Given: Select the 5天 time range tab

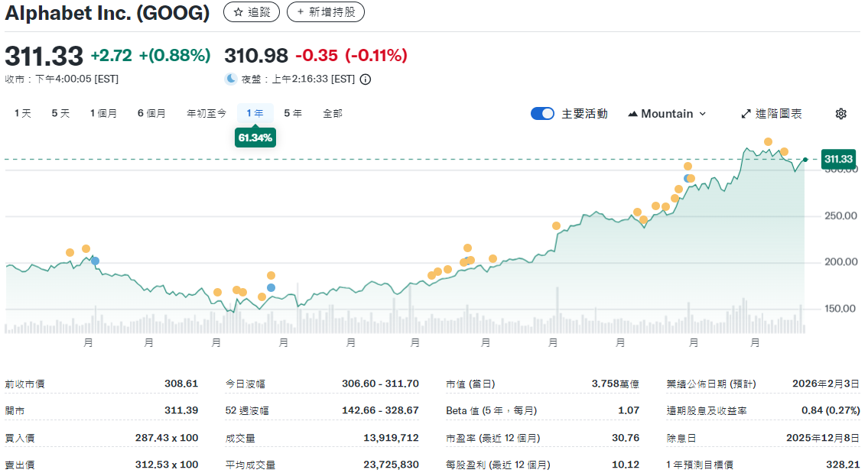Looking at the screenshot, I should click(60, 112).
